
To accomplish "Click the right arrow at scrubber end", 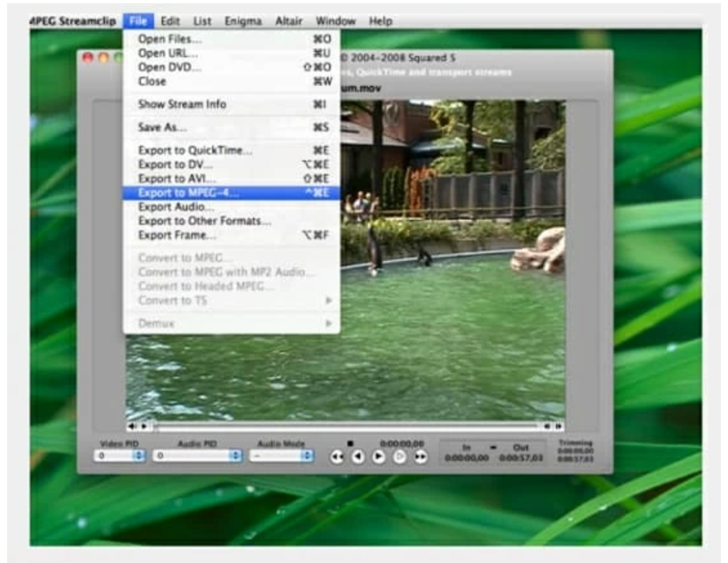I will [x=559, y=426].
